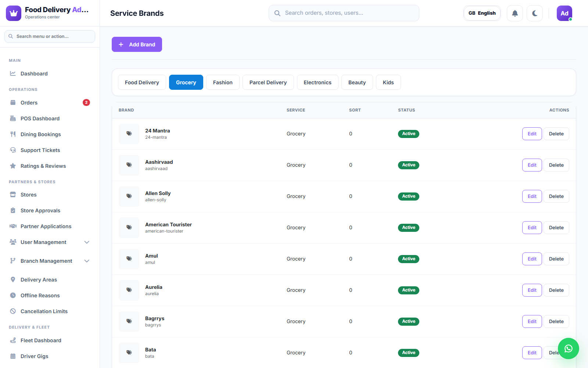Open the Ad user avatar menu
Viewport: 588px width, 368px height.
(564, 13)
